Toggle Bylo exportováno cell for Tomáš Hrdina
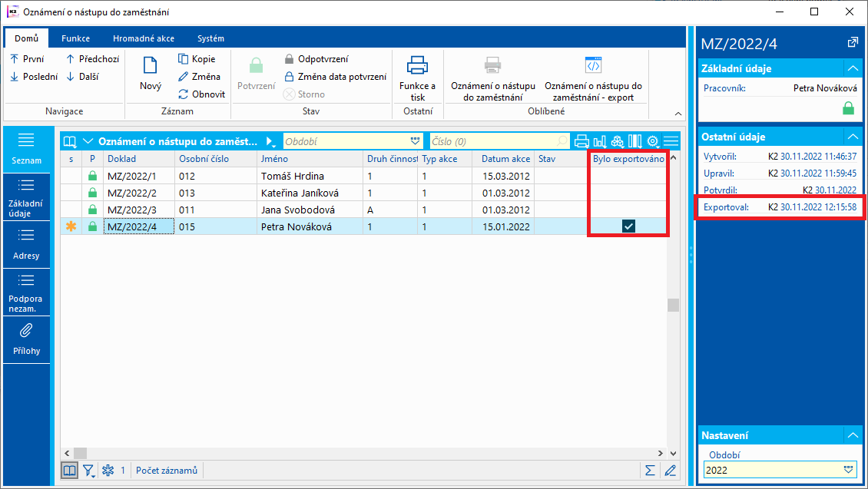This screenshot has width=868, height=489. [x=628, y=176]
